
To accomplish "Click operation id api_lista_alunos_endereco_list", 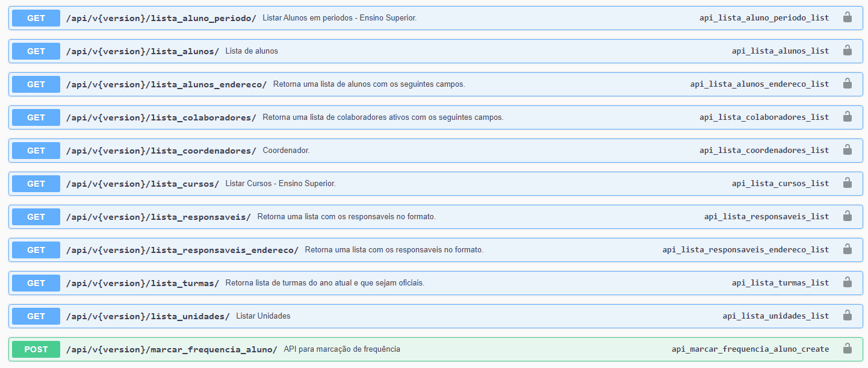I will coord(760,84).
